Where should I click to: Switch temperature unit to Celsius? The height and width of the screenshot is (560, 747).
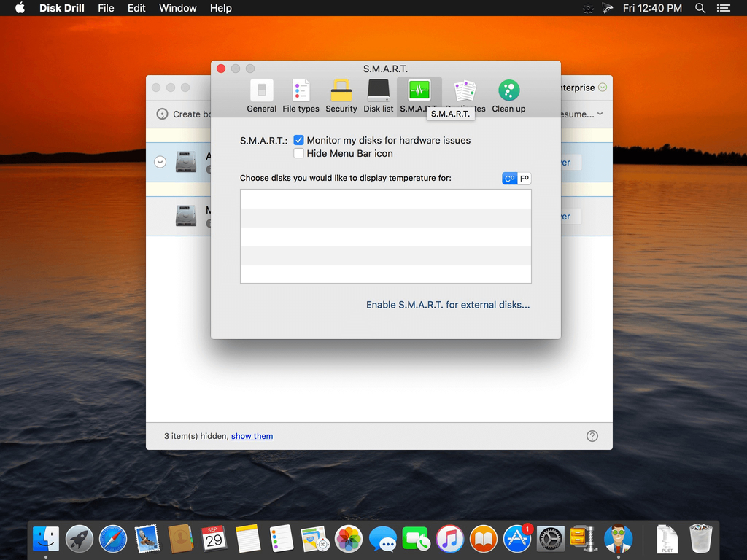pyautogui.click(x=510, y=179)
